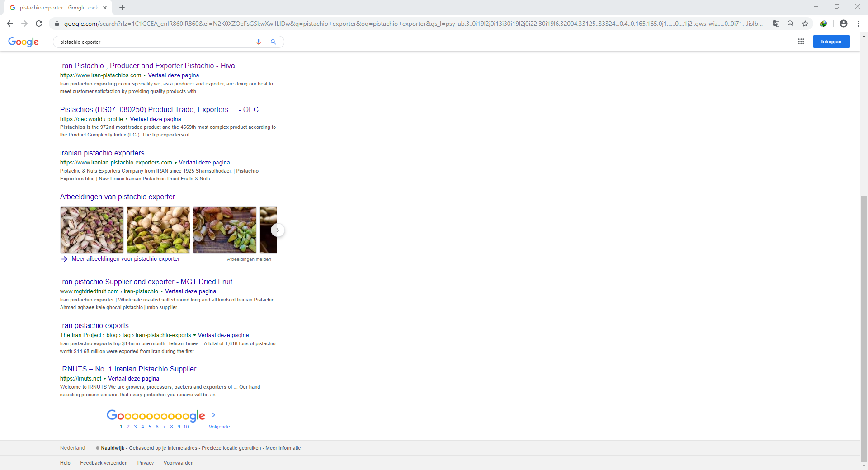Open the Privacy footer link
The image size is (868, 470).
pyautogui.click(x=146, y=463)
